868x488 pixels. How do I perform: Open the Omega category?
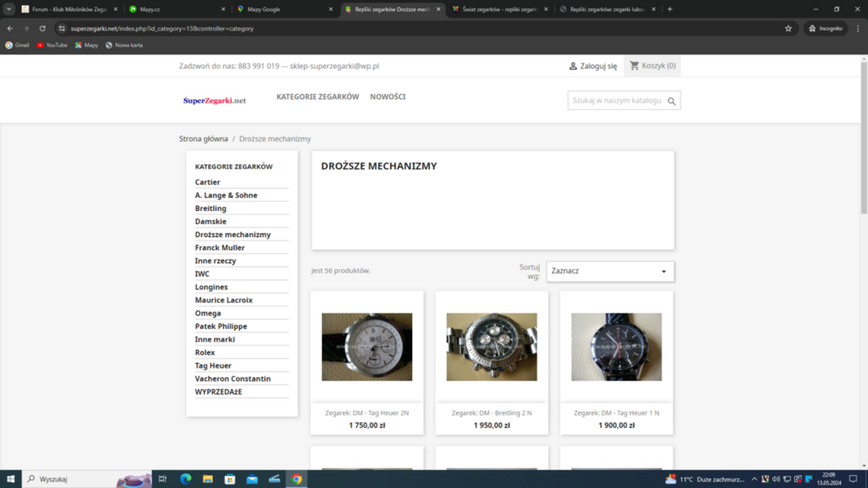tap(207, 313)
